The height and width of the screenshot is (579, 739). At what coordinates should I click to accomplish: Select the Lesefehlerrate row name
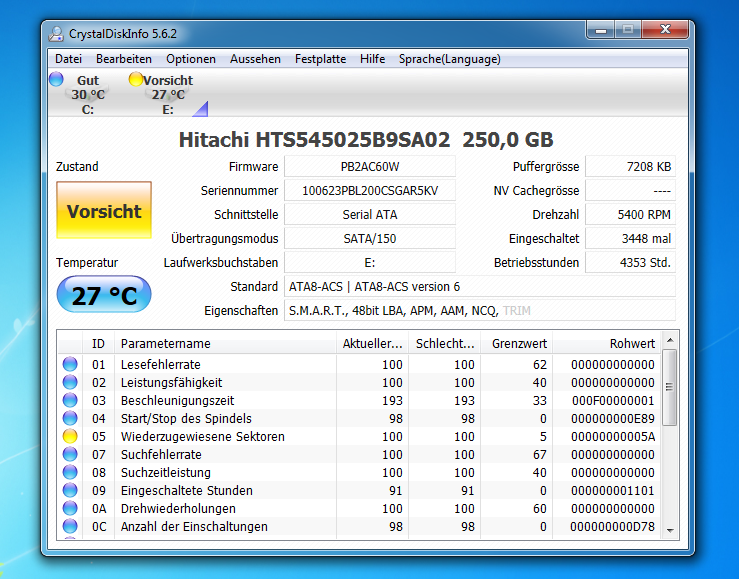(x=161, y=365)
